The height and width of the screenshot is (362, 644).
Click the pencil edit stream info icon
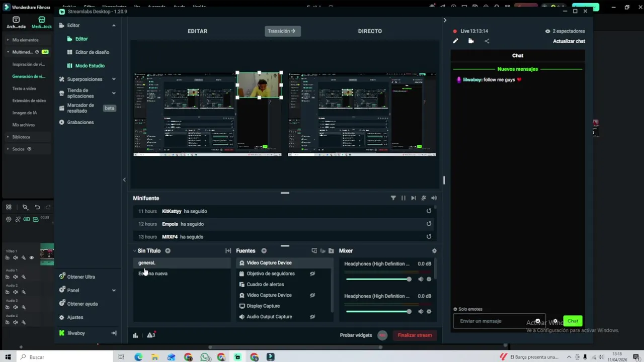click(x=455, y=41)
